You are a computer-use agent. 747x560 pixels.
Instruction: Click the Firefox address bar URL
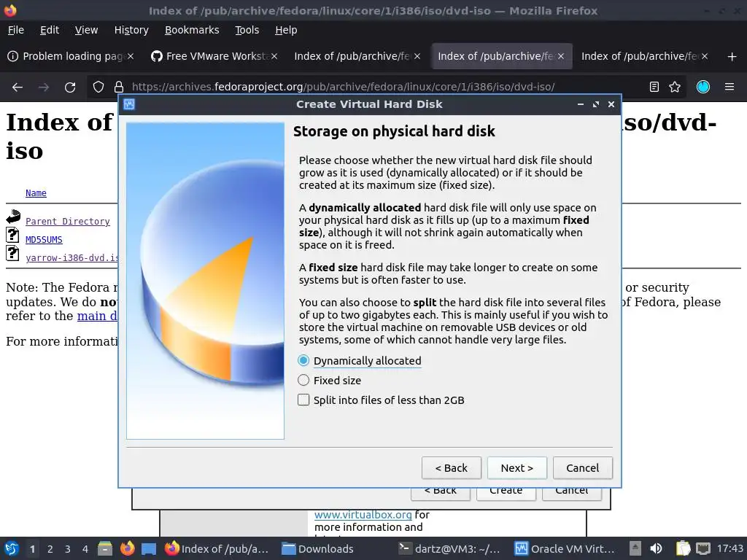click(343, 87)
